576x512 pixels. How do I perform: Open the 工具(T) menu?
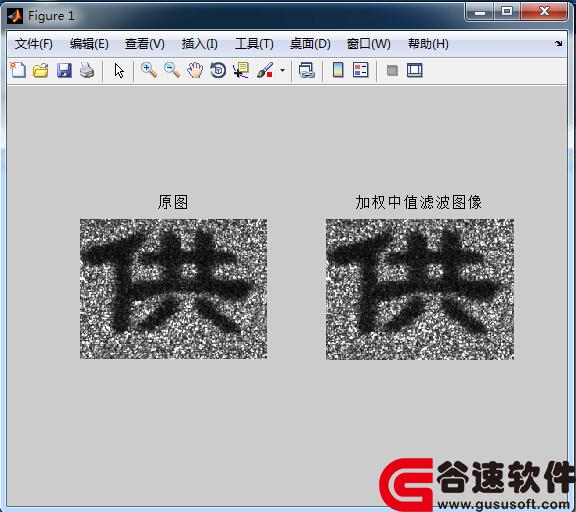point(254,44)
